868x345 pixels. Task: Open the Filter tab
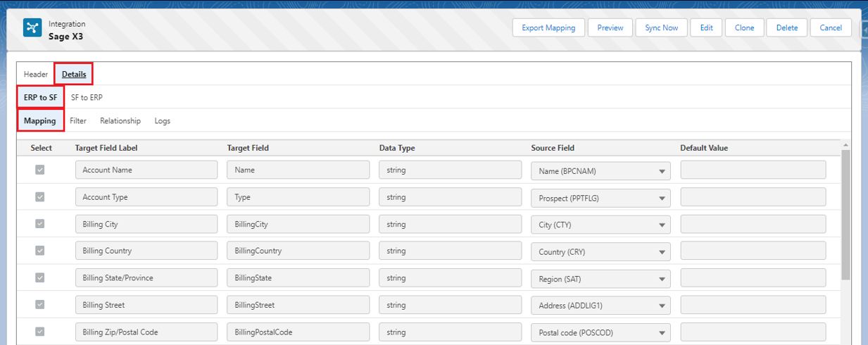pos(78,121)
